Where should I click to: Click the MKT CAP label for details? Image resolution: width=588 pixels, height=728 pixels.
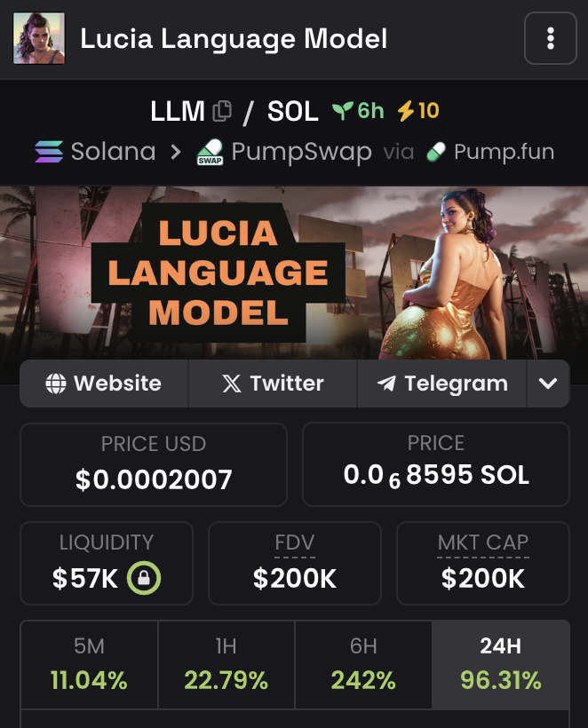[x=483, y=542]
